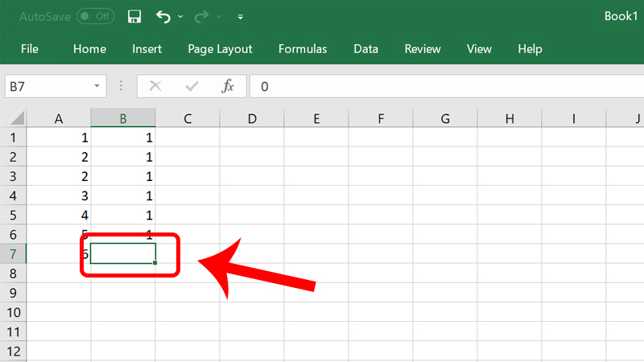Image resolution: width=644 pixels, height=362 pixels.
Task: Select cell A1 containing 1
Action: coord(59,138)
